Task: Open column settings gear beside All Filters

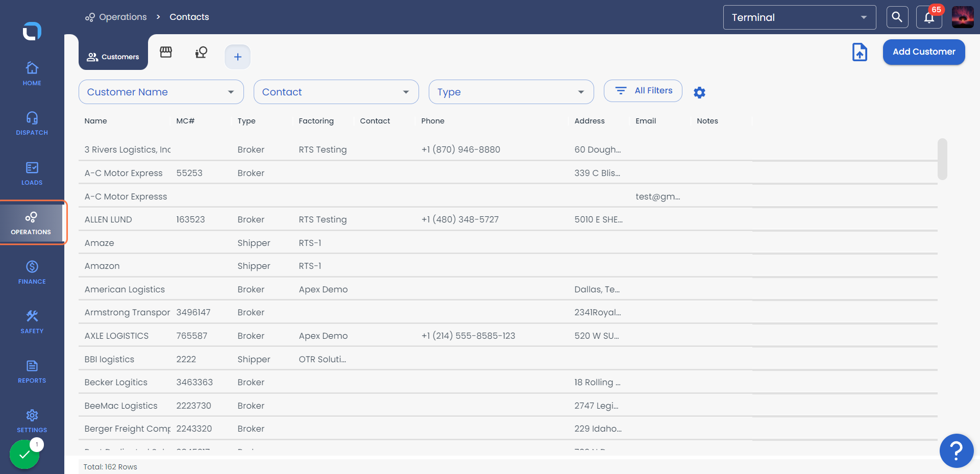Action: tap(699, 92)
